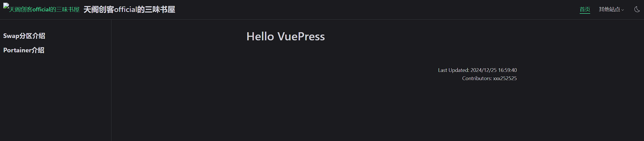Open the Swap分区介绍 sidebar page
644x141 pixels.
pyautogui.click(x=24, y=36)
